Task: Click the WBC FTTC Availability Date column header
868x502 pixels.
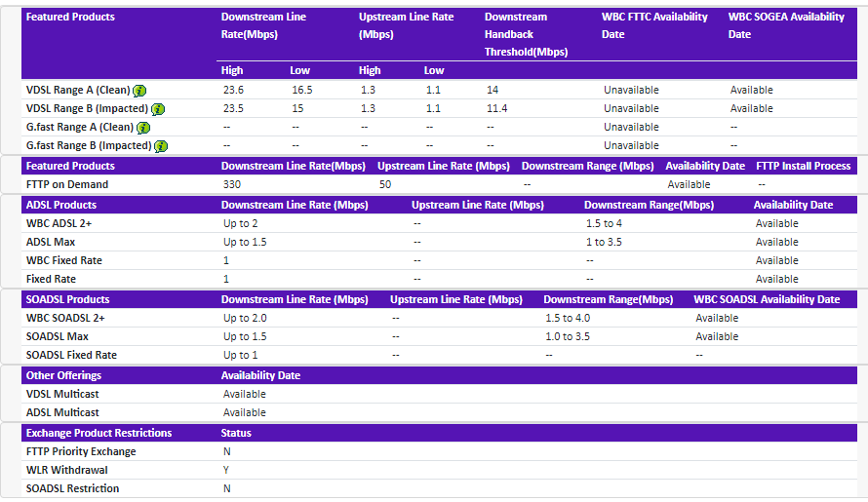Action: [654, 25]
